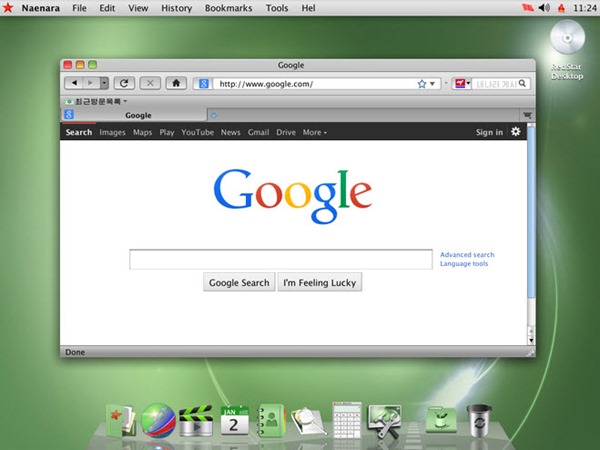This screenshot has height=450, width=600.
Task: Expand the More menu in Google bar
Action: click(x=315, y=132)
